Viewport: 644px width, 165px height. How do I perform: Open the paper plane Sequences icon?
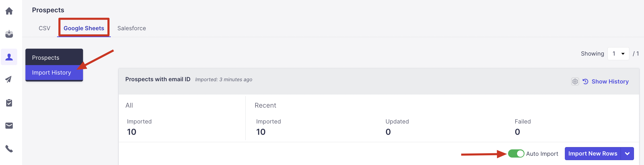click(x=8, y=79)
